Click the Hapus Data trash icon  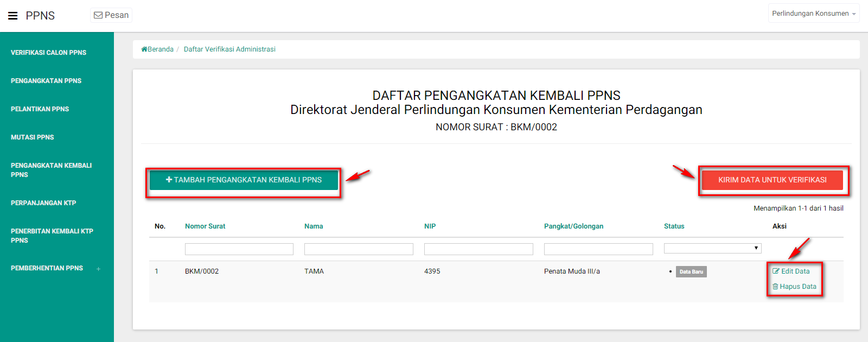point(775,287)
